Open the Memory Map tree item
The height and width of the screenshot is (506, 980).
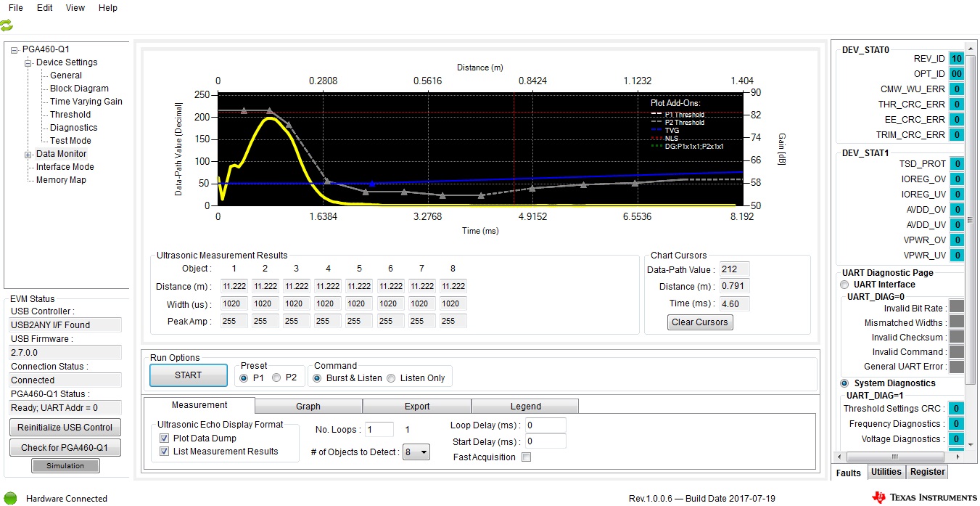pos(61,180)
